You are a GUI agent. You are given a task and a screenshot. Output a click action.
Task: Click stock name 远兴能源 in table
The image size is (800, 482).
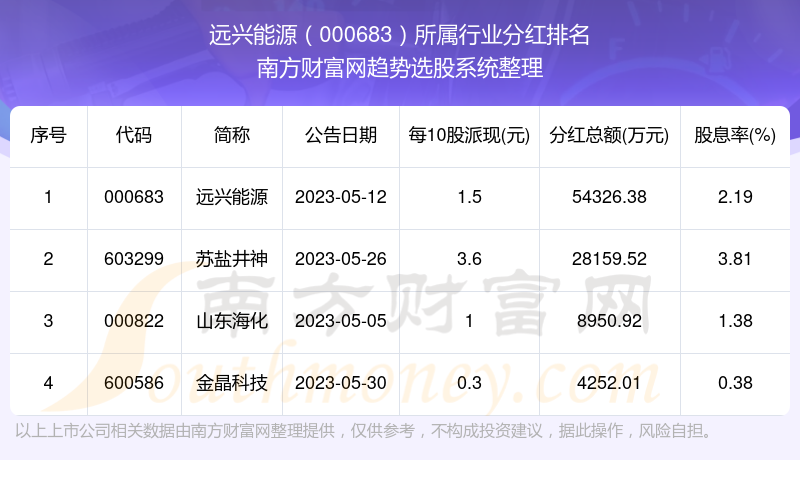[232, 197]
